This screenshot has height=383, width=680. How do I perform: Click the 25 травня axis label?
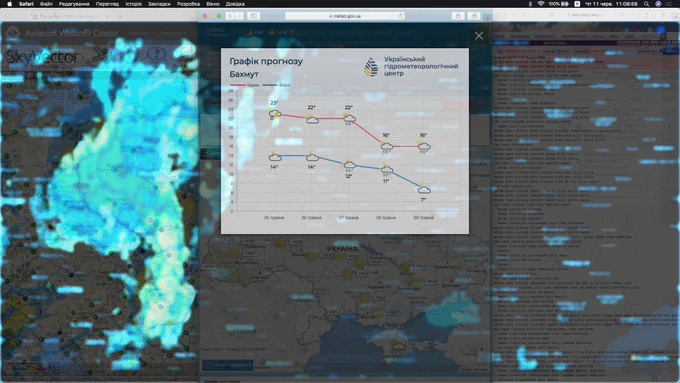point(274,218)
